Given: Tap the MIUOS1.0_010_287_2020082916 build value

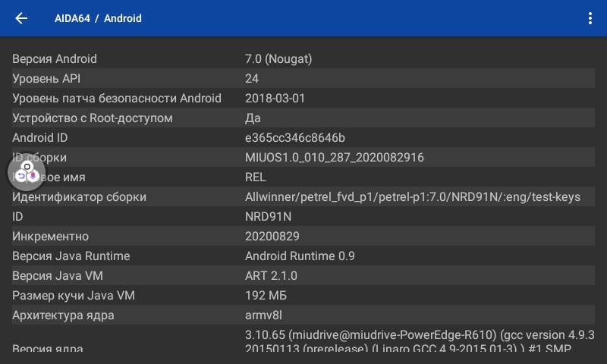Looking at the screenshot, I should [335, 158].
